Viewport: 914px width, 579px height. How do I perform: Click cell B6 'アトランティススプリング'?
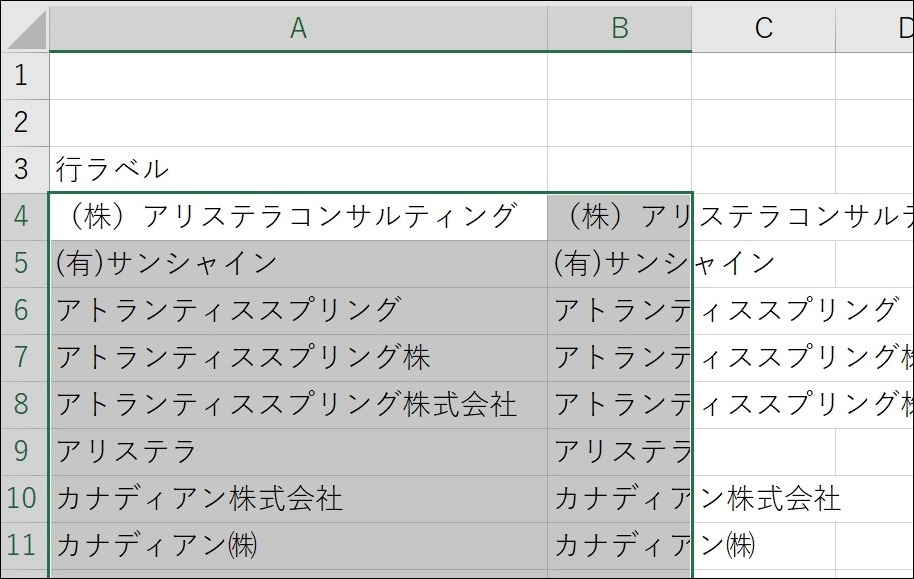coord(620,311)
